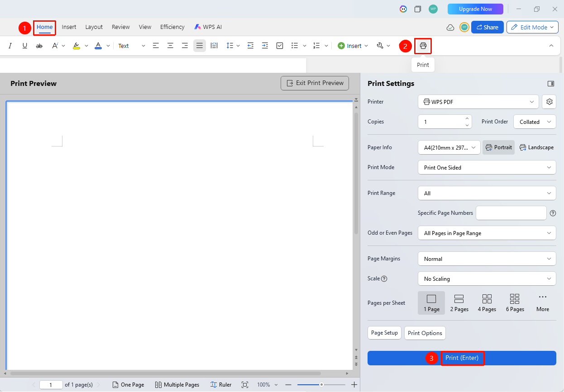Click the zoom slider in status bar

[321, 385]
